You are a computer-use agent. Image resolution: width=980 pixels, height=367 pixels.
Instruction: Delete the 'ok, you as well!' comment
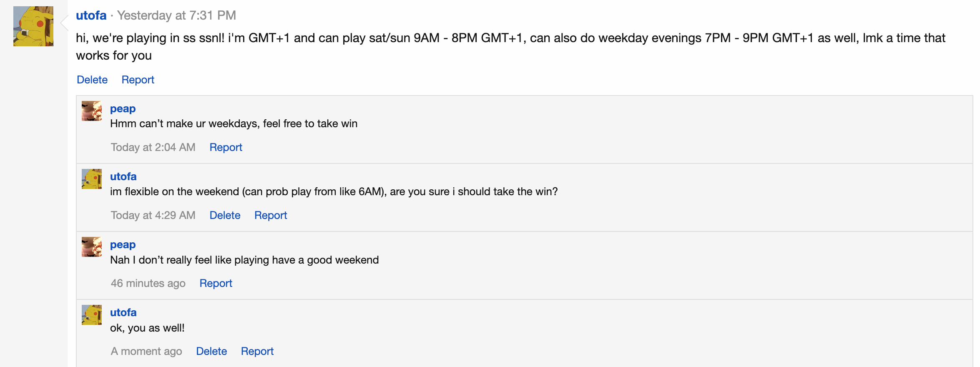click(x=211, y=351)
